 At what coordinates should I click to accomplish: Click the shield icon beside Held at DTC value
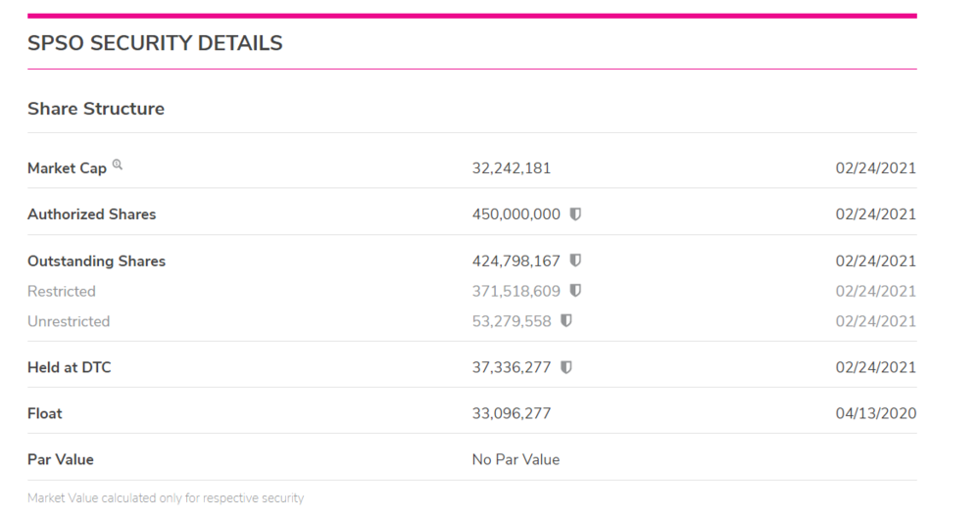point(566,367)
